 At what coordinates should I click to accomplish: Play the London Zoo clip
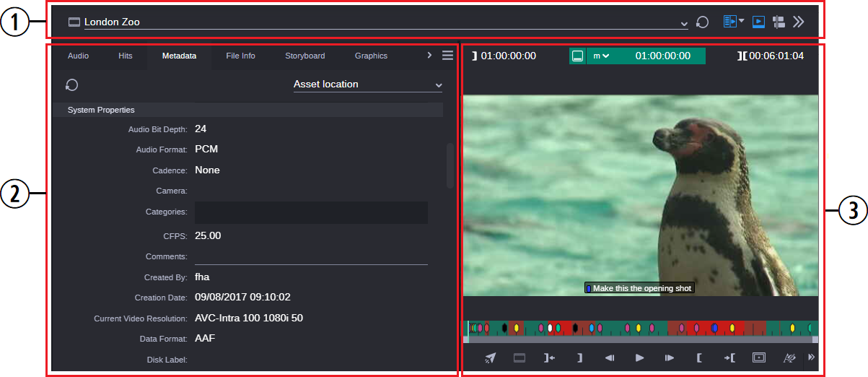(639, 357)
